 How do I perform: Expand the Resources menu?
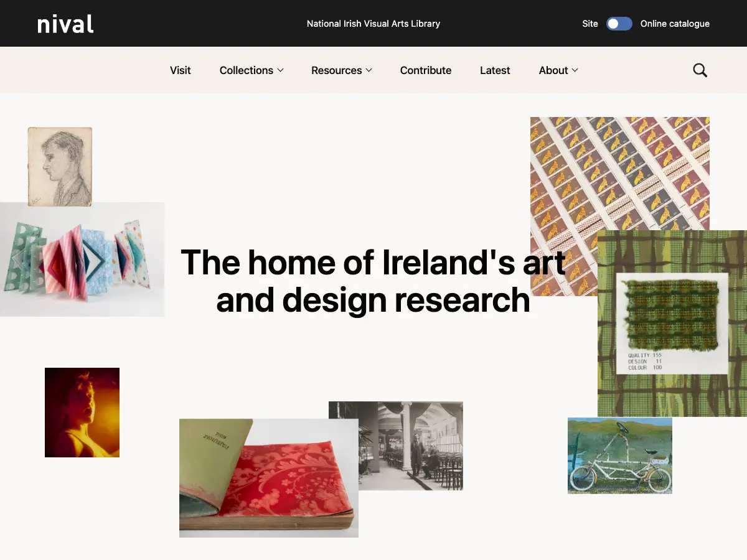tap(342, 70)
